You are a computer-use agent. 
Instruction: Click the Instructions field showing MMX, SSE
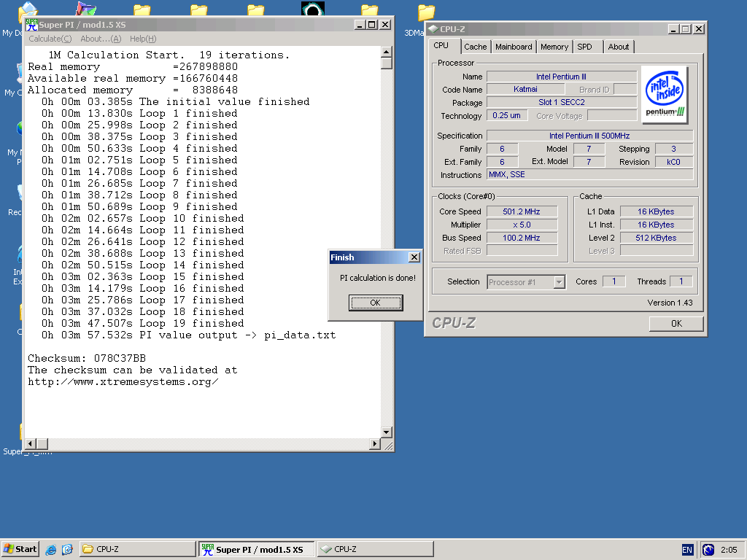(x=589, y=175)
